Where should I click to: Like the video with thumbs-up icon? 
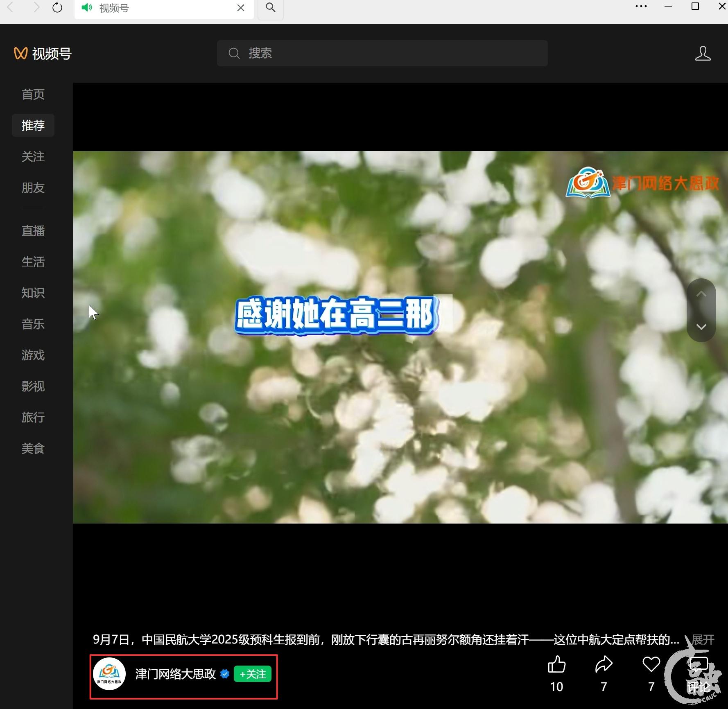(x=556, y=665)
